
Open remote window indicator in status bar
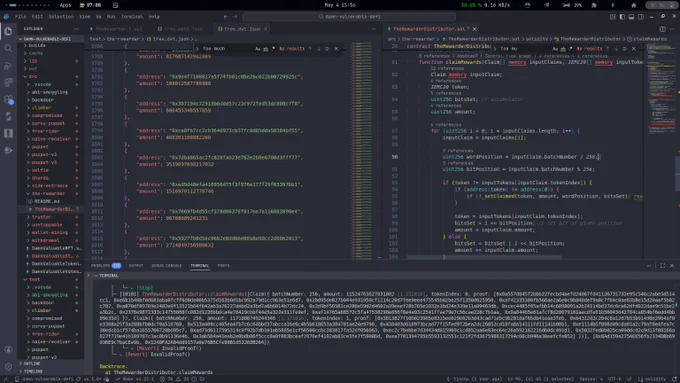6,379
